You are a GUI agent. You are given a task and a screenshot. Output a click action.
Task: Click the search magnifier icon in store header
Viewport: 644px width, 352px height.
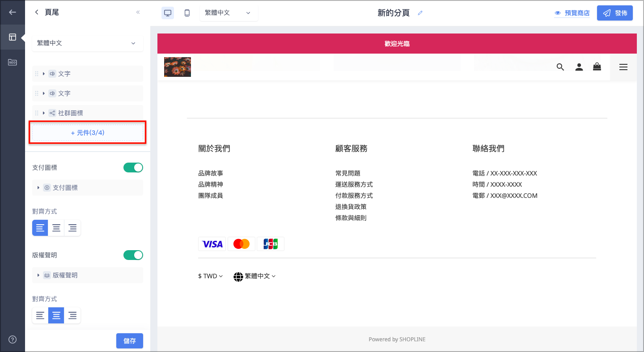[x=560, y=67]
